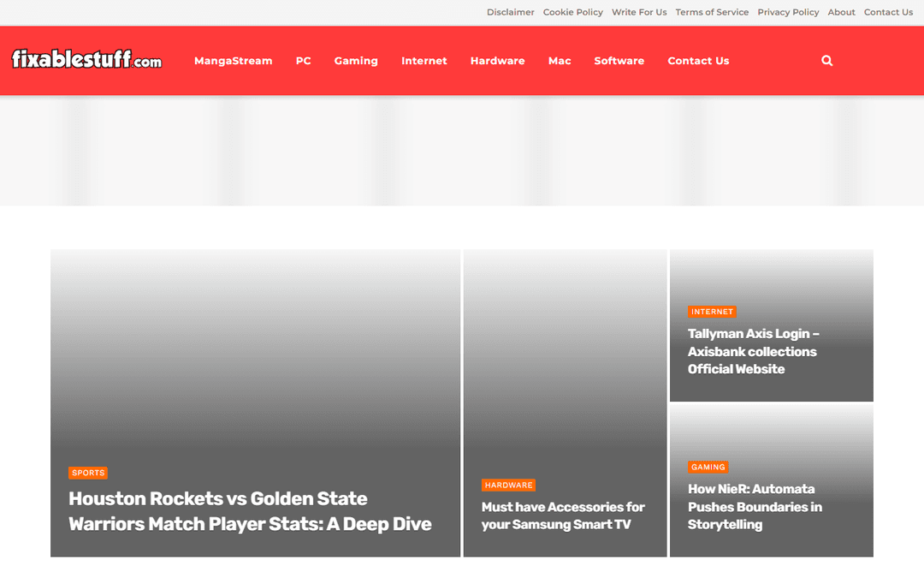Open Tallyman Axis Login article

coord(753,352)
